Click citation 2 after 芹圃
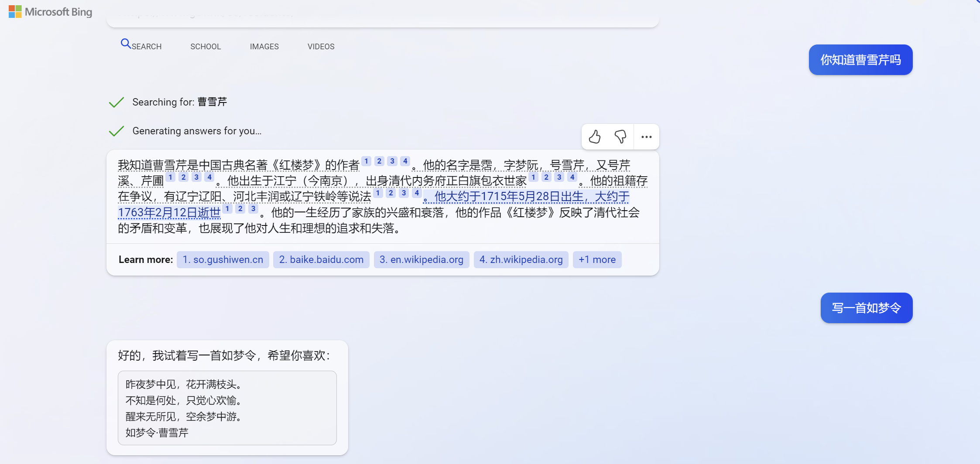 pos(184,177)
